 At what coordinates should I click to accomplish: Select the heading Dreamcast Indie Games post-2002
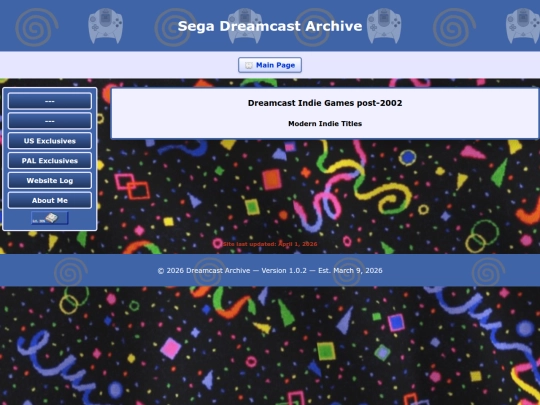click(325, 103)
